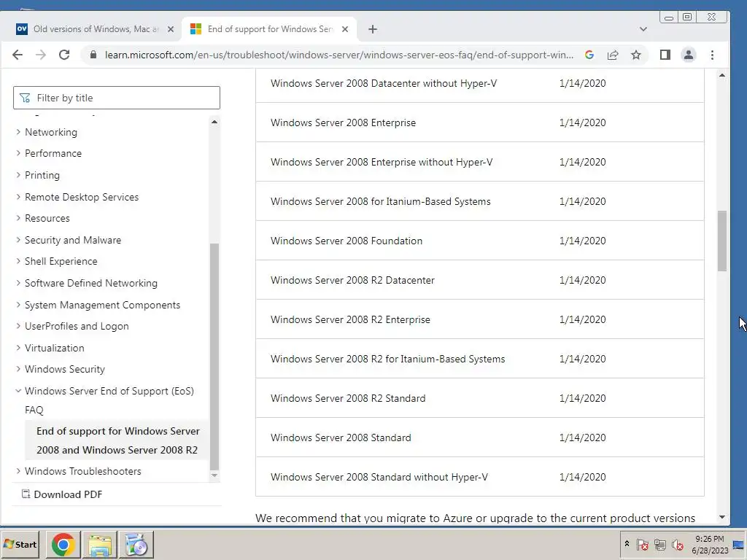This screenshot has height=560, width=747.
Task: Open Chrome profile menu
Action: (689, 55)
